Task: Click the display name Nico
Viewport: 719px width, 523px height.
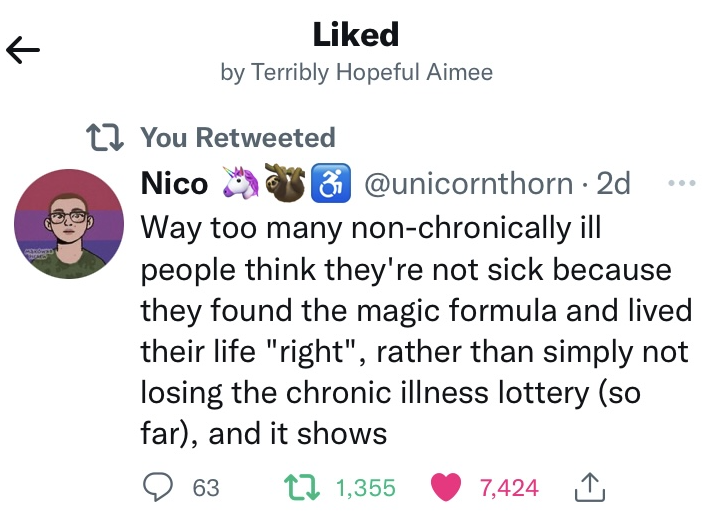Action: tap(174, 185)
